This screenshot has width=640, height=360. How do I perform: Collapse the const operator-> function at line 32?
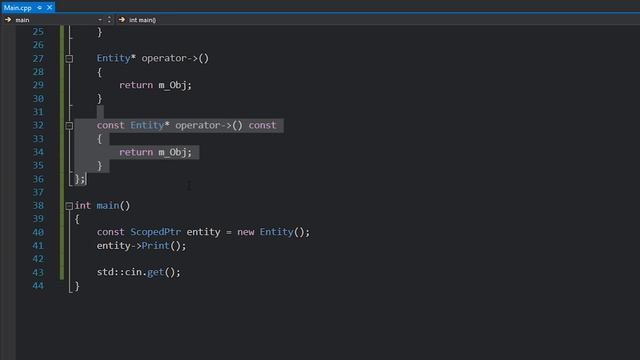tap(69, 126)
